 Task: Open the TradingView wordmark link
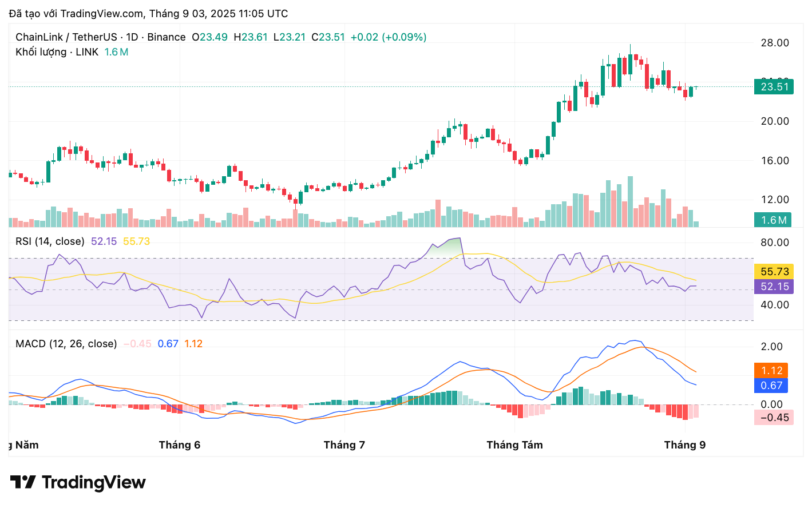click(94, 482)
